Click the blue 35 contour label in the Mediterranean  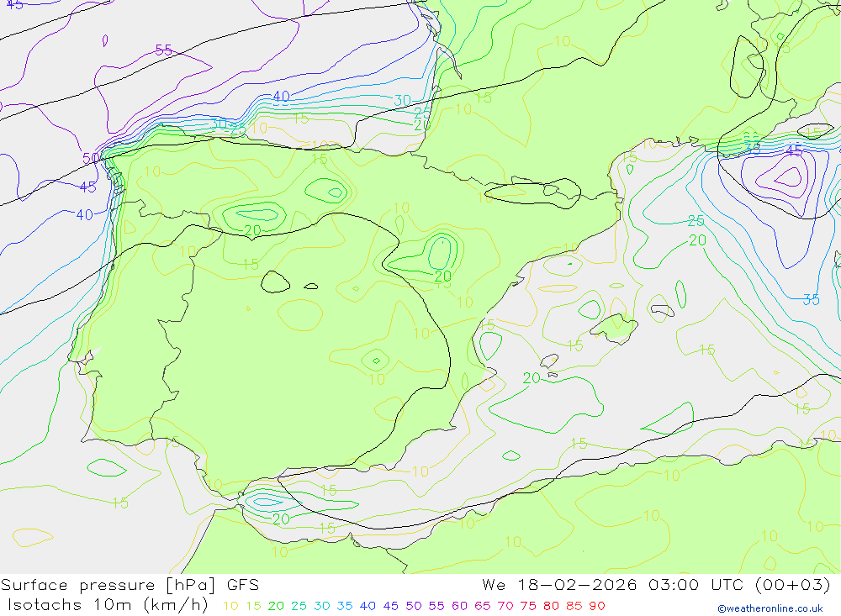point(811,300)
